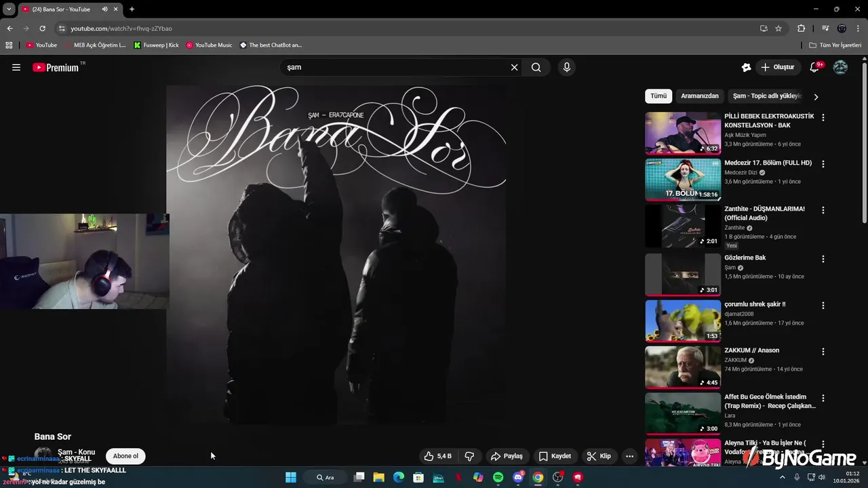This screenshot has width=868, height=488.
Task: Open options for çorumlu shrek şakir
Action: pos(823,306)
